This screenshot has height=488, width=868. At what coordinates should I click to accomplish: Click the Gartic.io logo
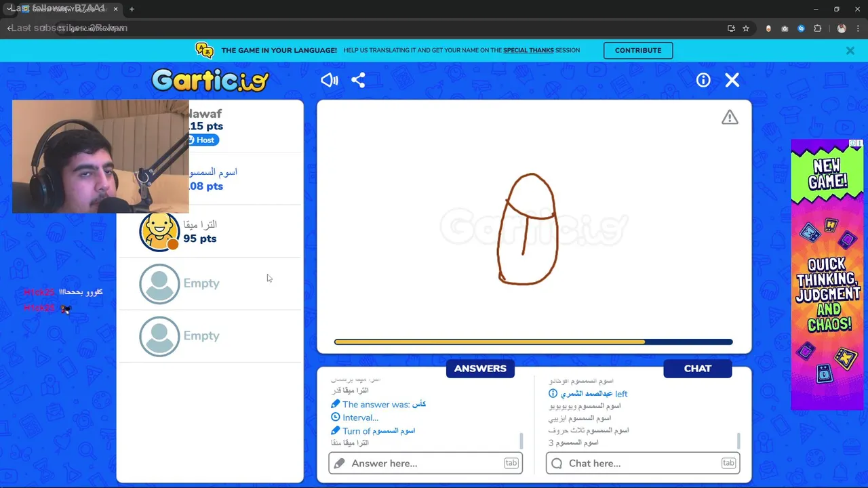tap(210, 80)
